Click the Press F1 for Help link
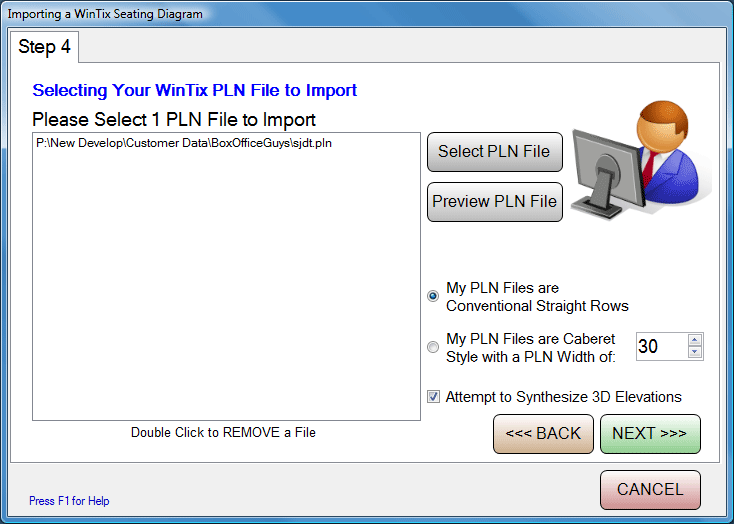Viewport: 734px width, 524px height. 69,501
